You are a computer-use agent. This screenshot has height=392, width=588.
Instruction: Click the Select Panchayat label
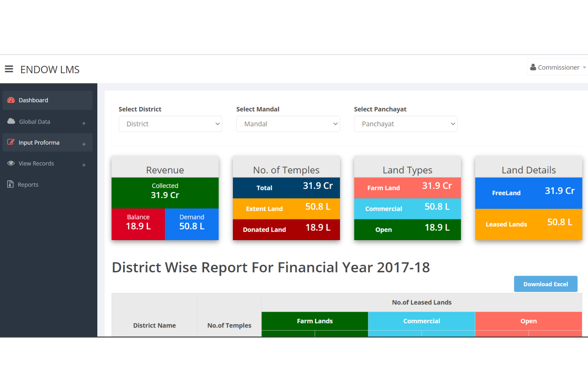[x=380, y=109]
